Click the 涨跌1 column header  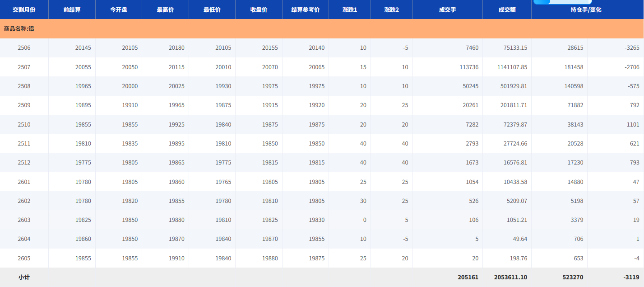pyautogui.click(x=350, y=9)
